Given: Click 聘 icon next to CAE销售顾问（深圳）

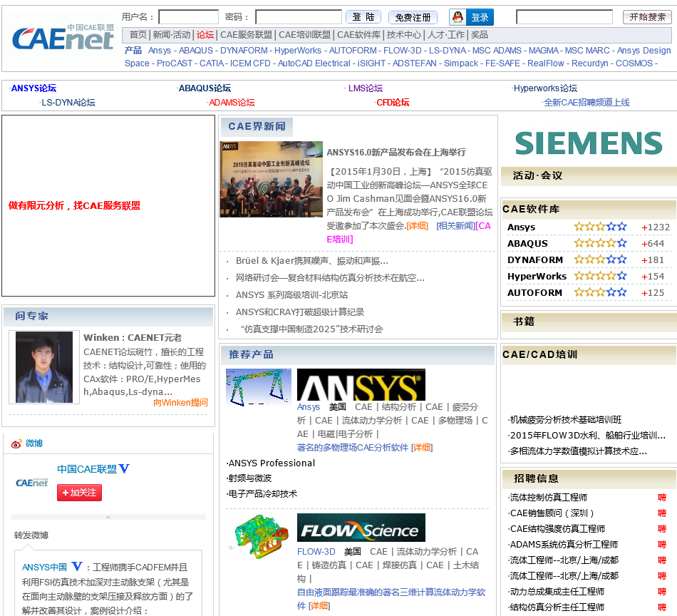Looking at the screenshot, I should [662, 513].
